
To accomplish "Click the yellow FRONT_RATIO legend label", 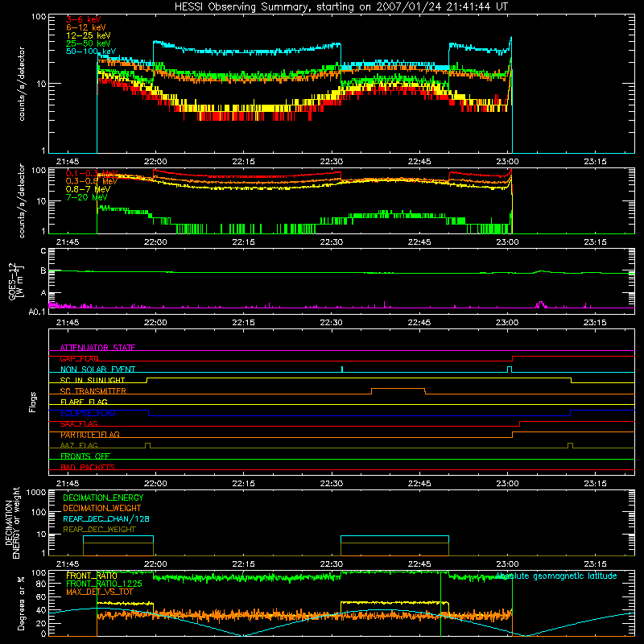I will (x=92, y=576).
